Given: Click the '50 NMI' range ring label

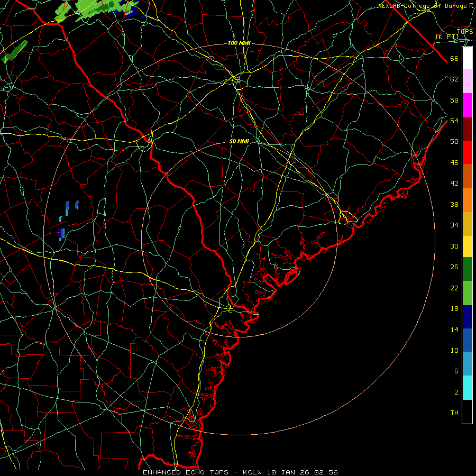Looking at the screenshot, I should point(239,141).
